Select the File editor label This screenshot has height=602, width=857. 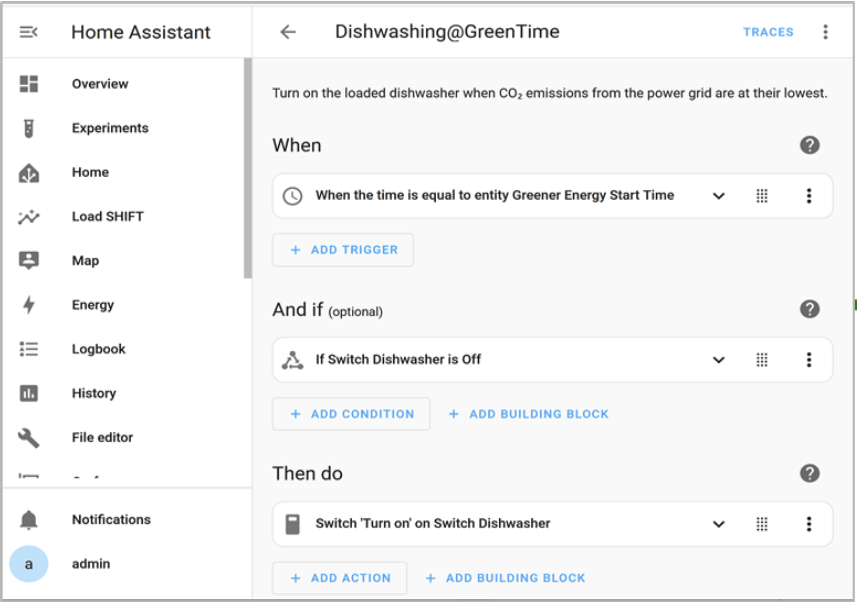point(102,437)
